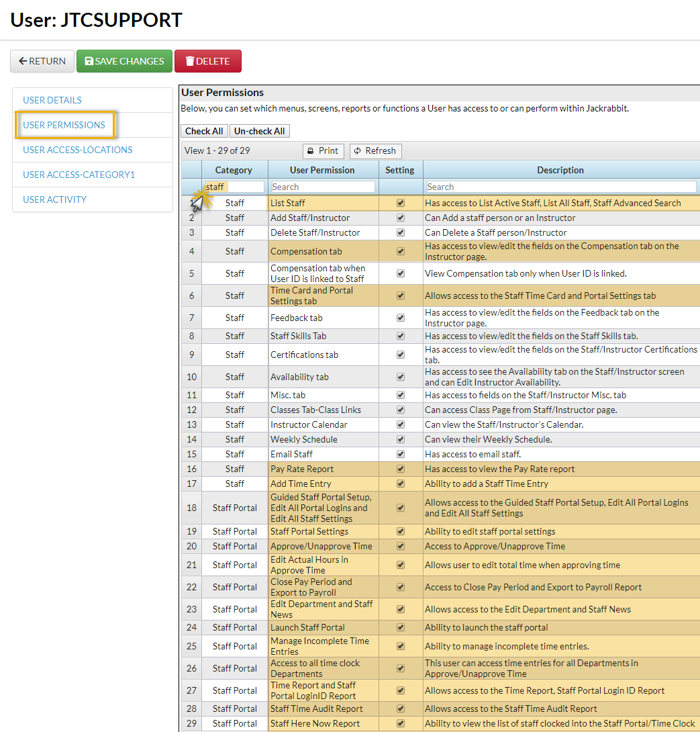Toggle the Classes Tab-Class Links checkbox
This screenshot has height=732, width=700.
coord(401,410)
